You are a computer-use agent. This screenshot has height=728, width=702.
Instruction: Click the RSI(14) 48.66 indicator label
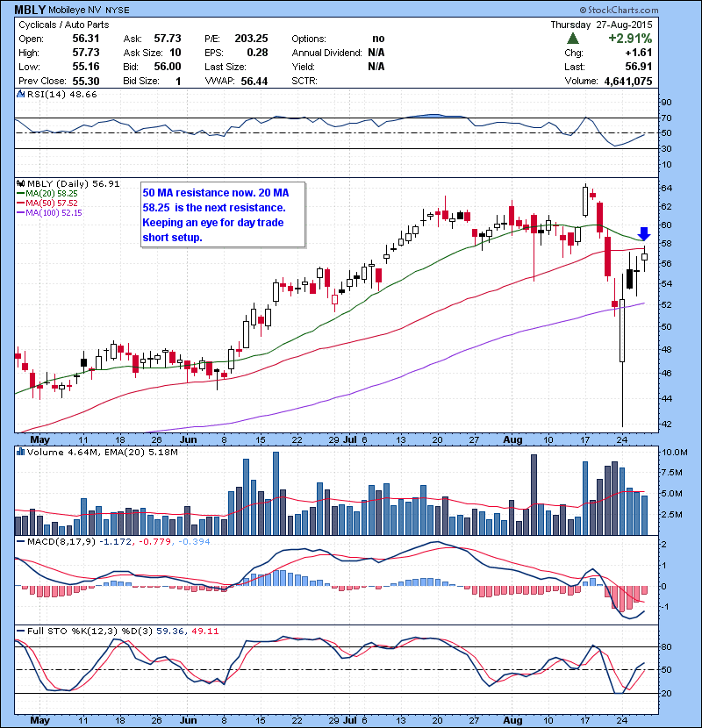(x=61, y=94)
